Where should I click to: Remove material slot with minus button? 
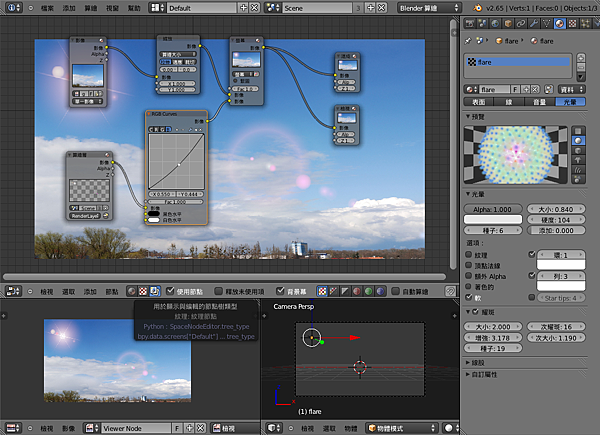581,67
